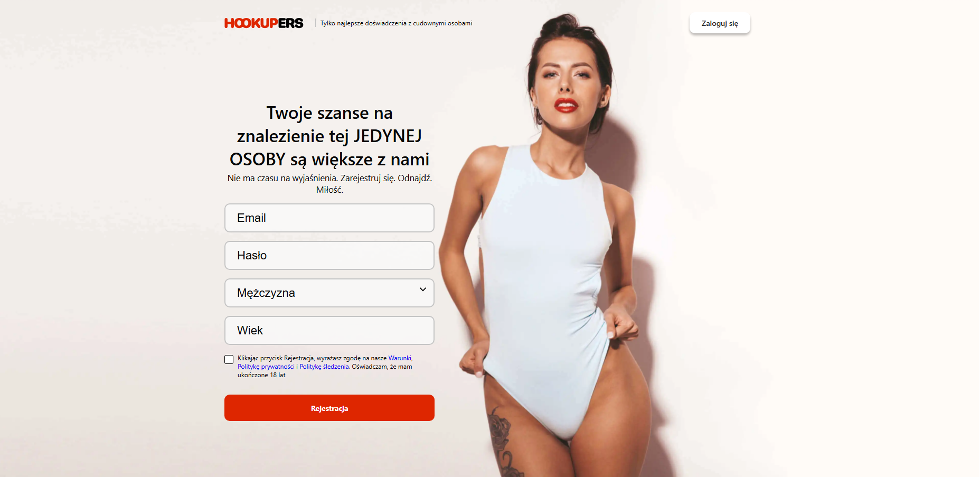The width and height of the screenshot is (980, 477).
Task: Open the Mężczyzna gender dropdown
Action: 329,293
